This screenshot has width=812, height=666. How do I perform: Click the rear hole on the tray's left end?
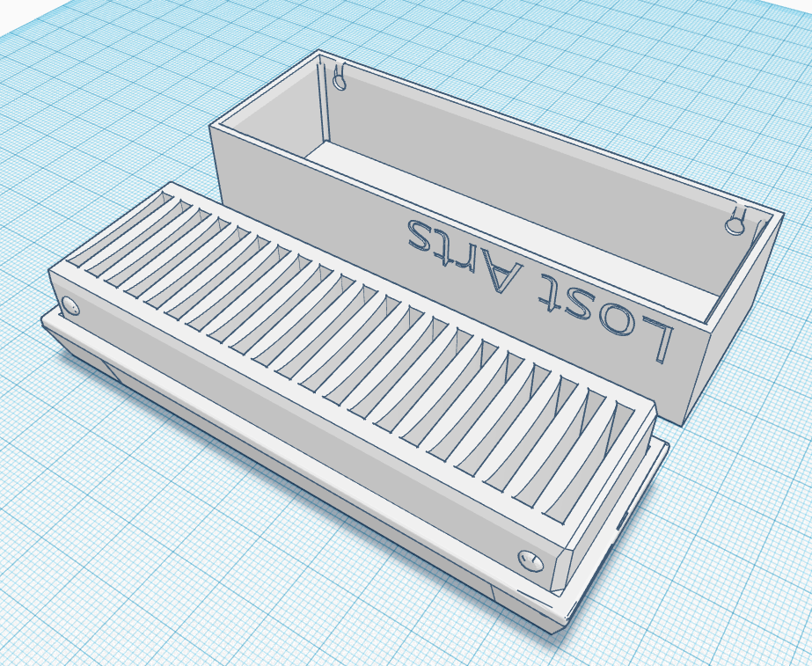[69, 305]
